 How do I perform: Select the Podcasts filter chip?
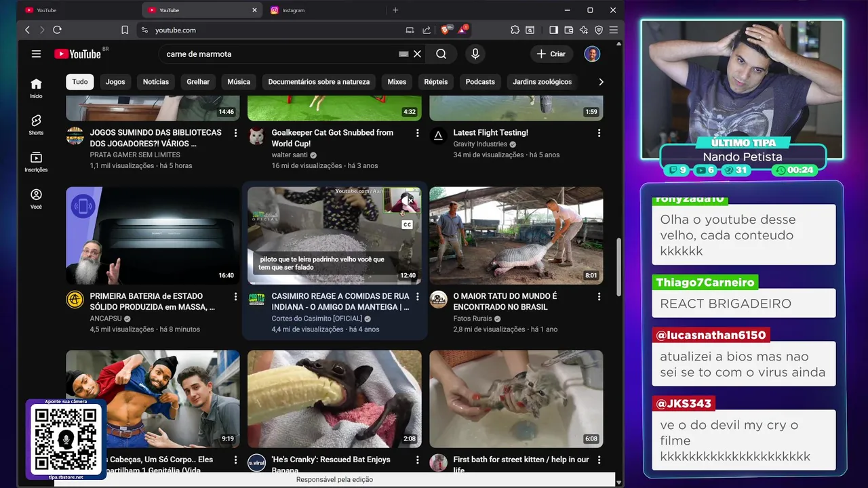pos(480,82)
